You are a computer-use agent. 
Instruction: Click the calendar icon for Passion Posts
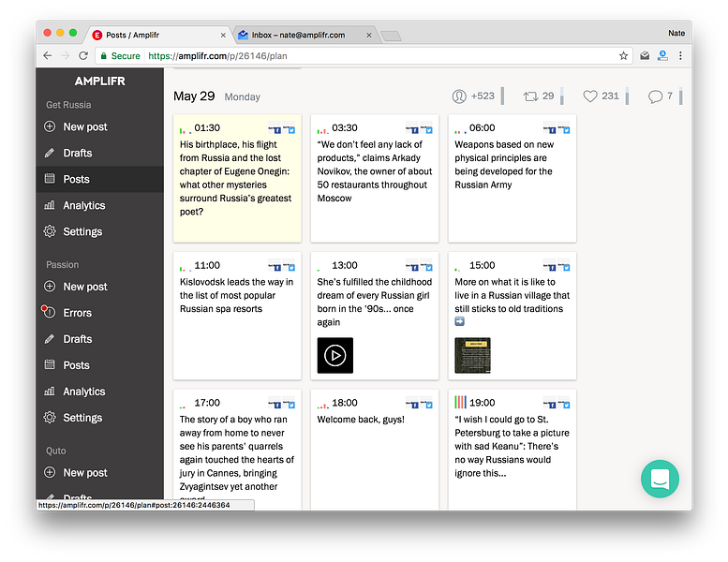(x=50, y=364)
